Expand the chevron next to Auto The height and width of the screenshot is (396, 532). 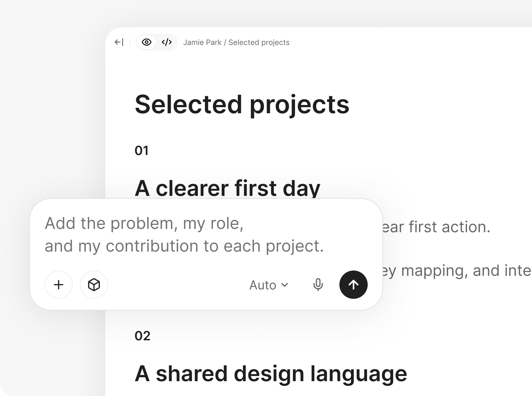click(x=284, y=285)
